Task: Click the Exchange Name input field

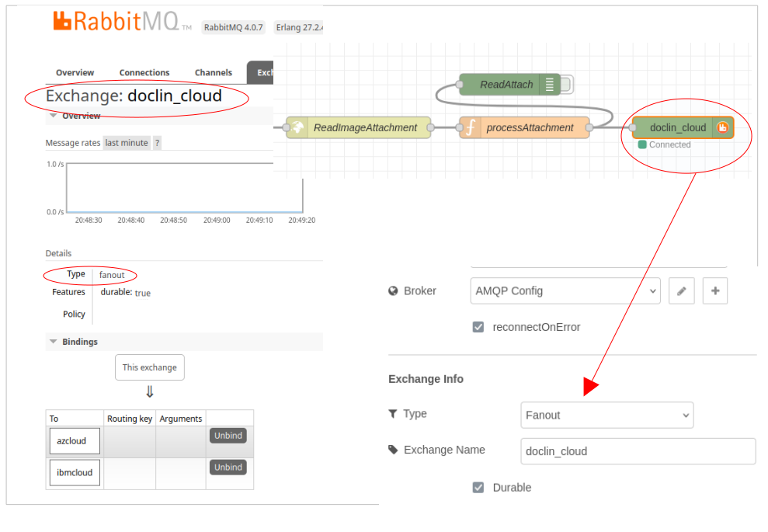Action: coord(638,451)
